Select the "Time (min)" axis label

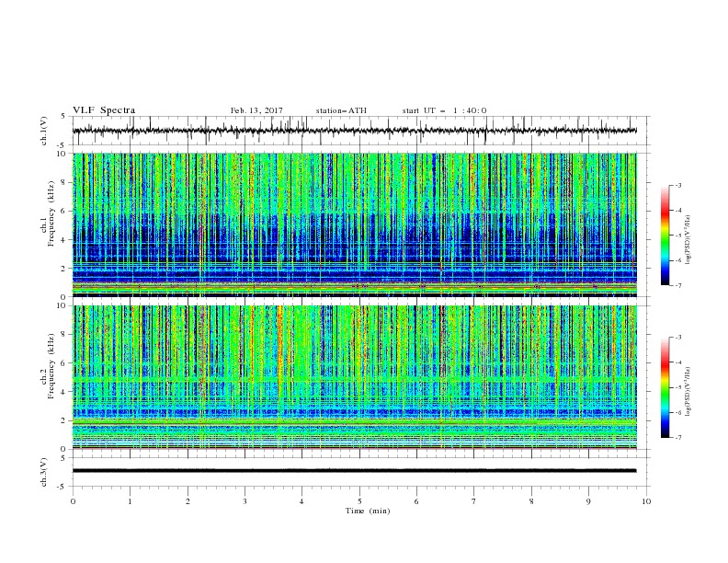[x=368, y=511]
